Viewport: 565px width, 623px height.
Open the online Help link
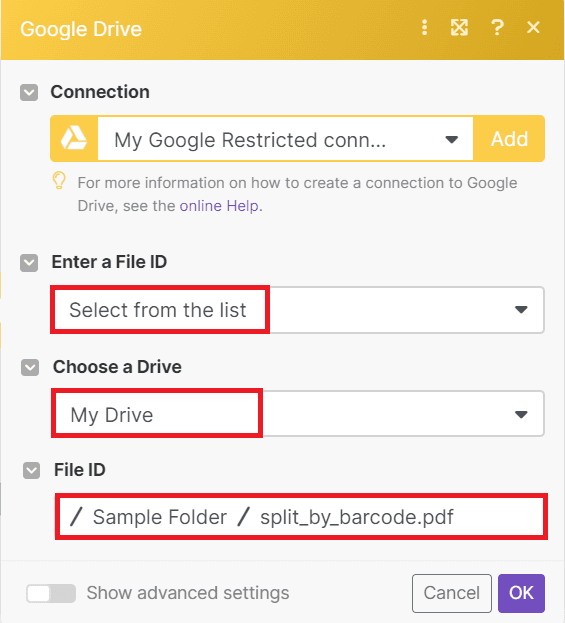point(219,206)
